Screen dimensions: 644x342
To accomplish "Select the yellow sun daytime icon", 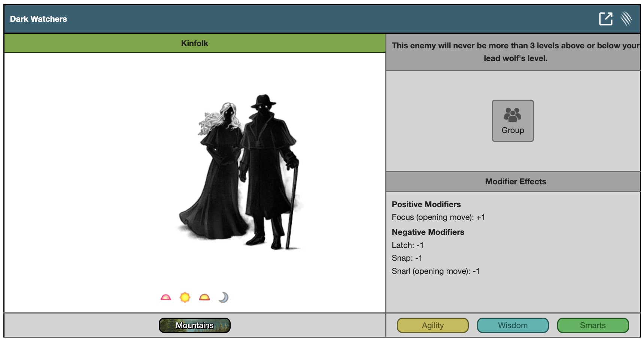I will point(185,297).
